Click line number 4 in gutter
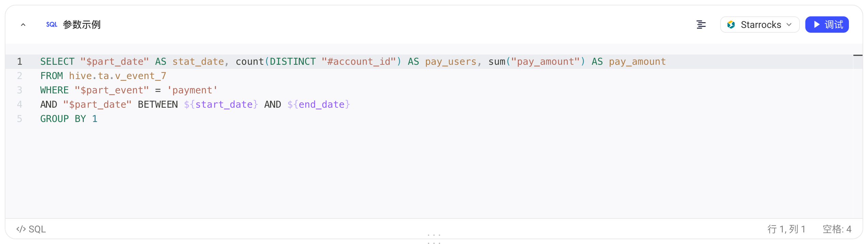The image size is (868, 244). coord(19,105)
